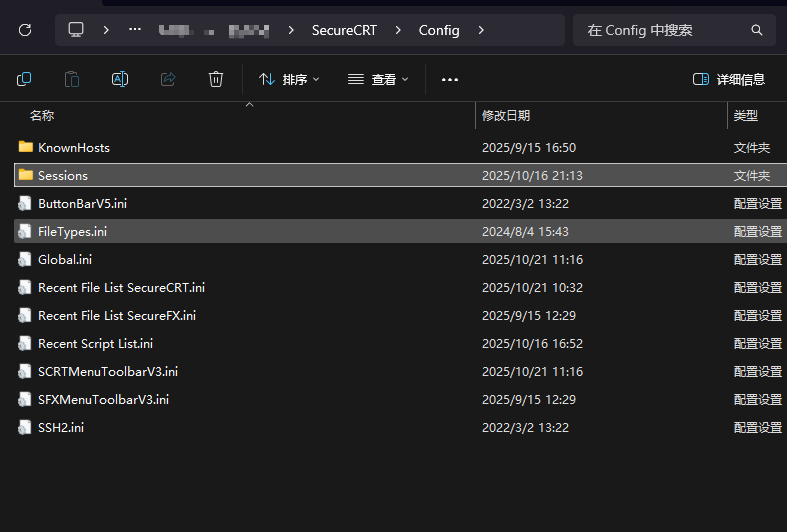787x532 pixels.
Task: Click the This PC monitor icon in address bar
Action: tap(76, 30)
